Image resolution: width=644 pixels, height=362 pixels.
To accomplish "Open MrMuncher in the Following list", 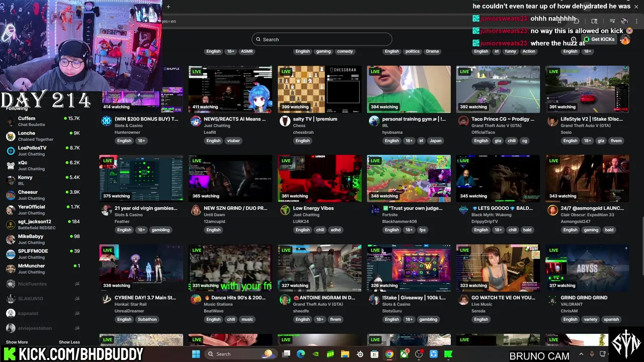I will pos(43,268).
